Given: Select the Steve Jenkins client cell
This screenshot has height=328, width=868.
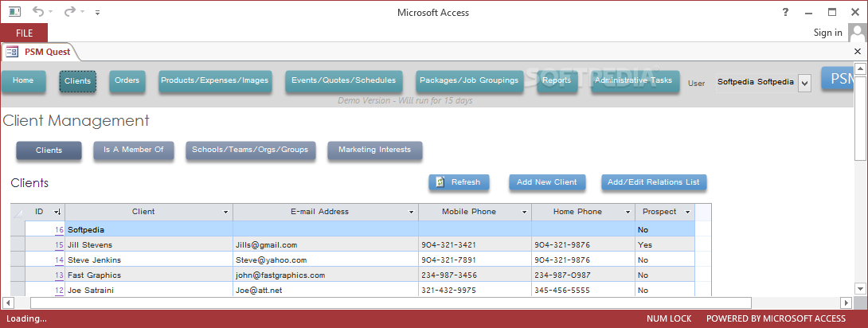Looking at the screenshot, I should pos(149,260).
